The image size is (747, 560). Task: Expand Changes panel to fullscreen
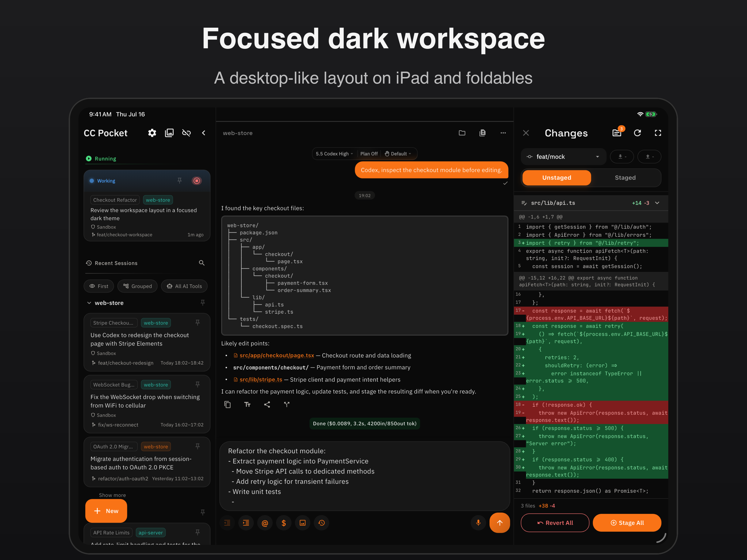pos(658,133)
